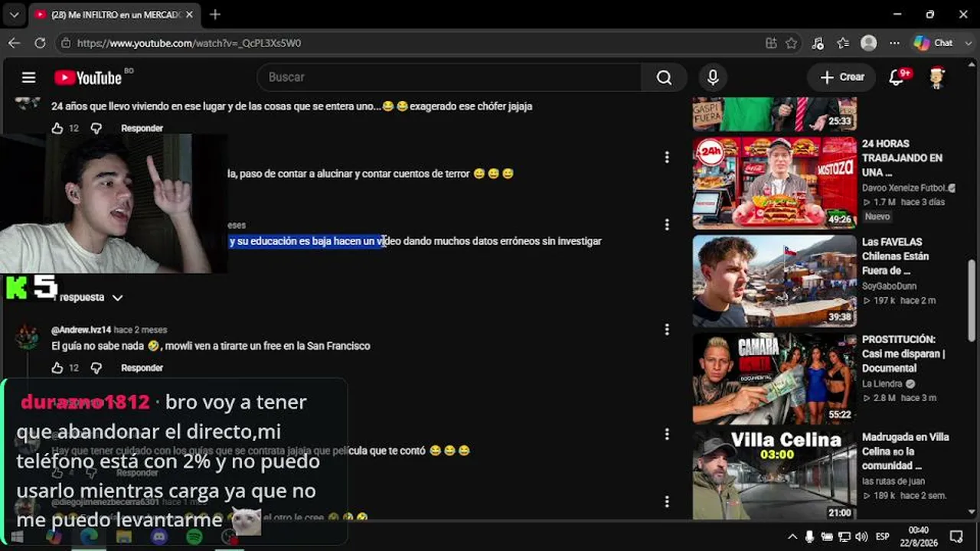Select the 'Me INFILTRO en un MERCADO' browser tab
Screen dimensions: 980x551
click(115, 15)
